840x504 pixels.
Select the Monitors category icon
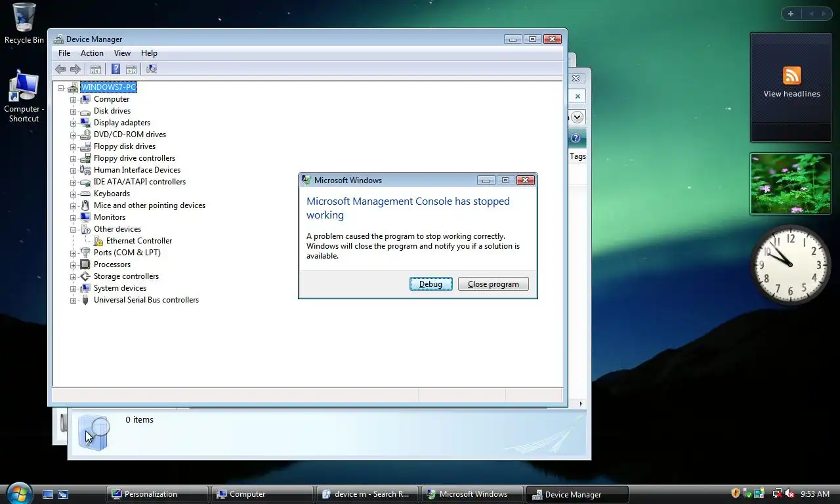85,217
